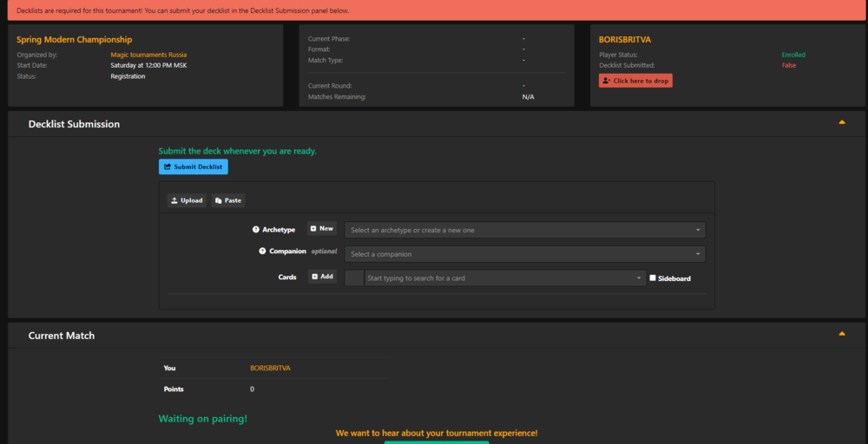Viewport: 868px width, 444px height.
Task: Click the Spring Modern Championship title
Action: point(74,40)
